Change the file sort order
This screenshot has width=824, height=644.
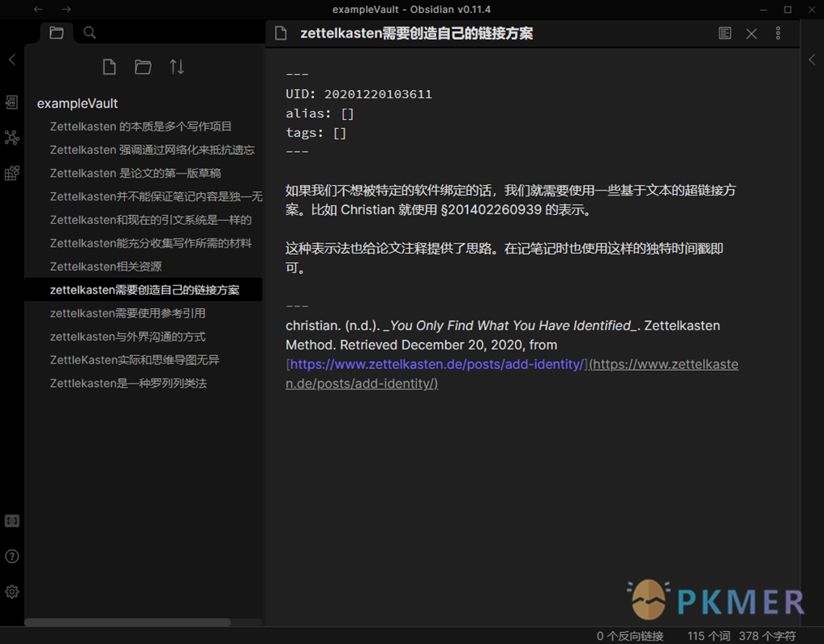coord(177,67)
